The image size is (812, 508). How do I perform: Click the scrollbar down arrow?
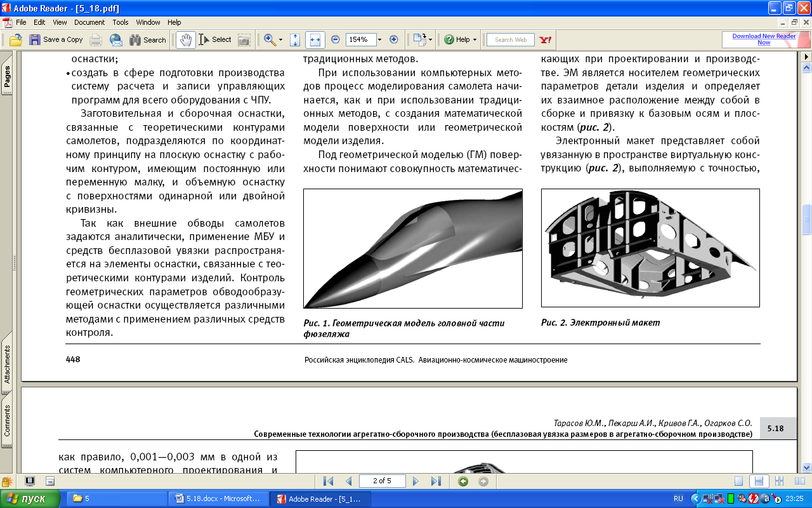(807, 466)
